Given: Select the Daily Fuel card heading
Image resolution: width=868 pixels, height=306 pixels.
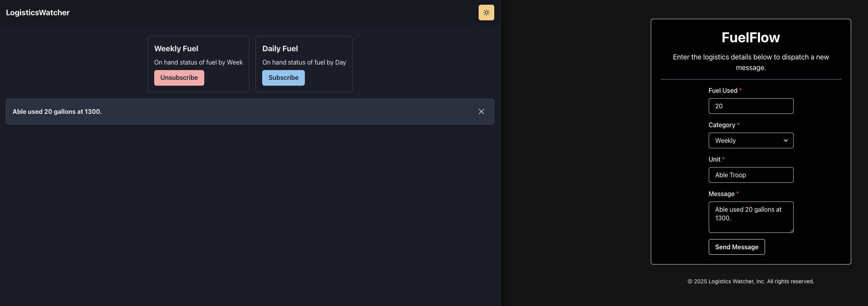Looking at the screenshot, I should pyautogui.click(x=280, y=49).
